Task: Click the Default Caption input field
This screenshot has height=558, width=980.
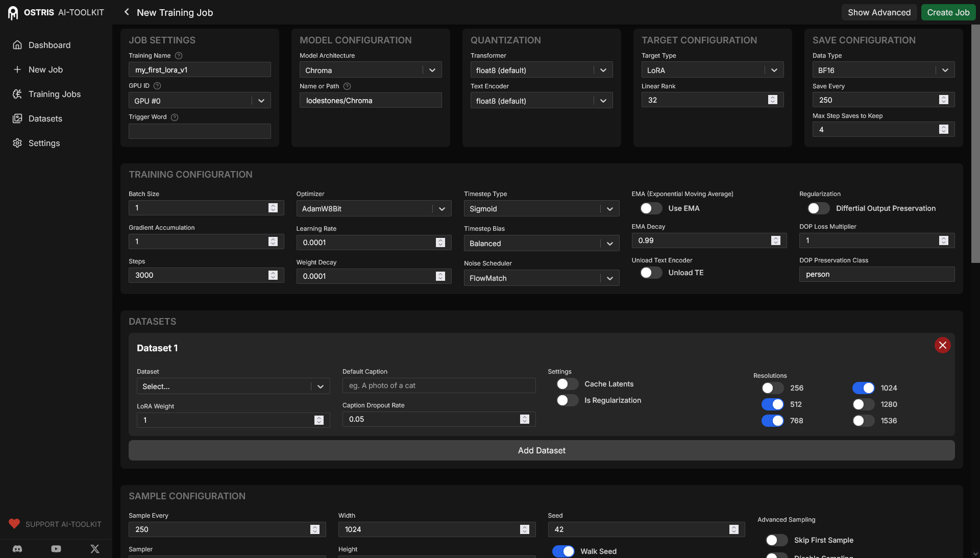Action: click(439, 385)
